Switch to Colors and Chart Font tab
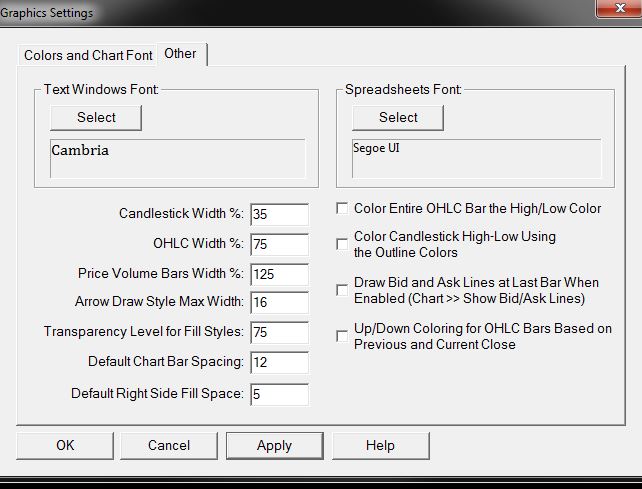Viewport: 642px width, 489px height. click(87, 55)
